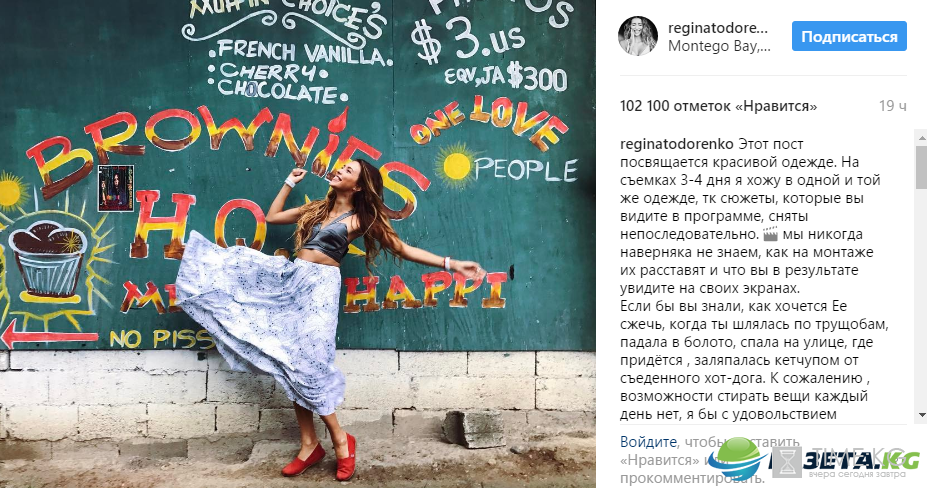The width and height of the screenshot is (927, 488).
Task: Click the hourglass watermark icon
Action: 785,461
